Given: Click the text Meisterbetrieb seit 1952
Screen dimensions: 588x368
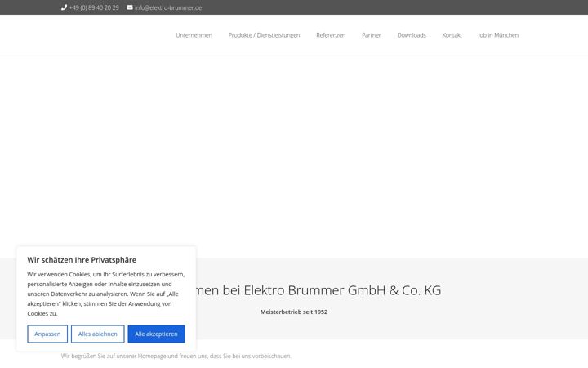Looking at the screenshot, I should pos(294,312).
